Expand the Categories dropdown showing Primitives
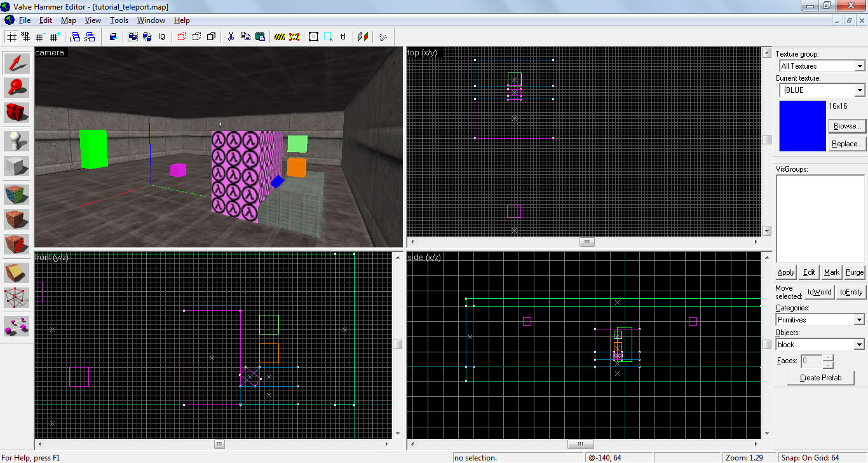The height and width of the screenshot is (463, 868). pyautogui.click(x=820, y=320)
